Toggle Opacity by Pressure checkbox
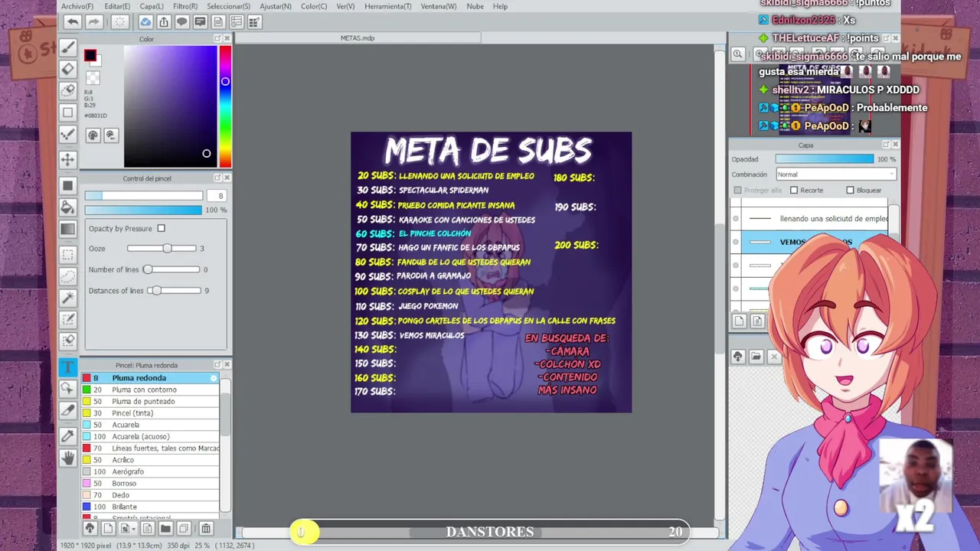The height and width of the screenshot is (551, 980). (161, 228)
